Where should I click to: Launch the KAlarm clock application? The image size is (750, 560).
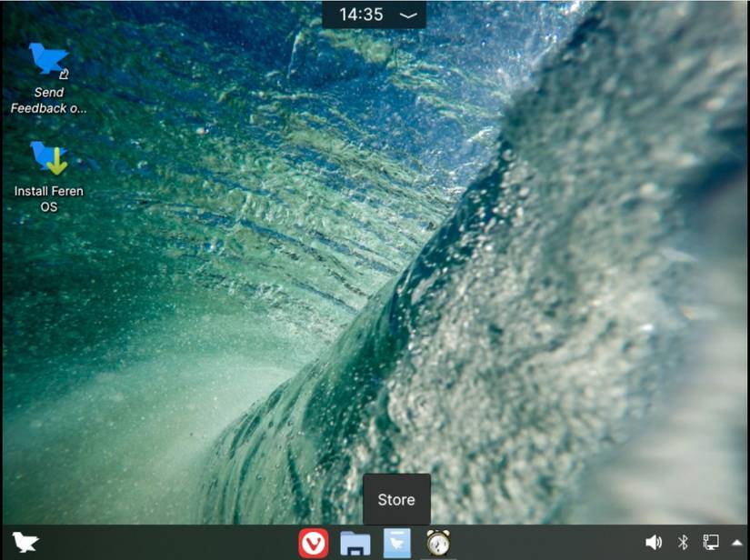(437, 543)
